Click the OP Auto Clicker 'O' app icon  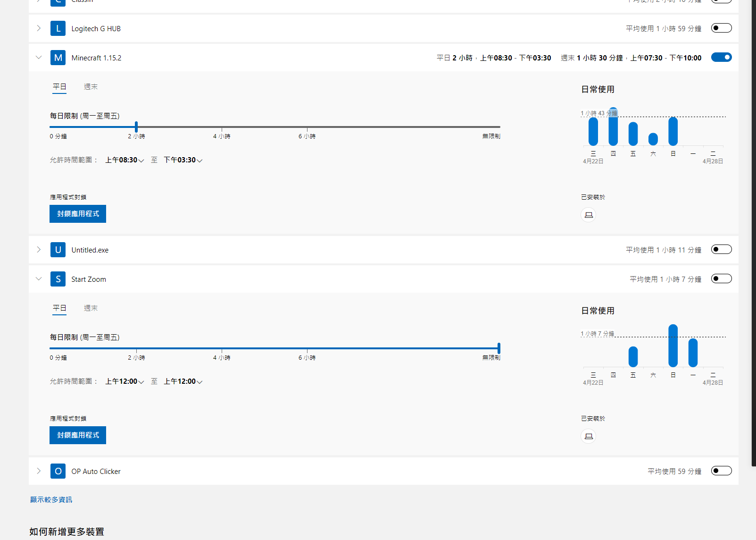(x=58, y=471)
